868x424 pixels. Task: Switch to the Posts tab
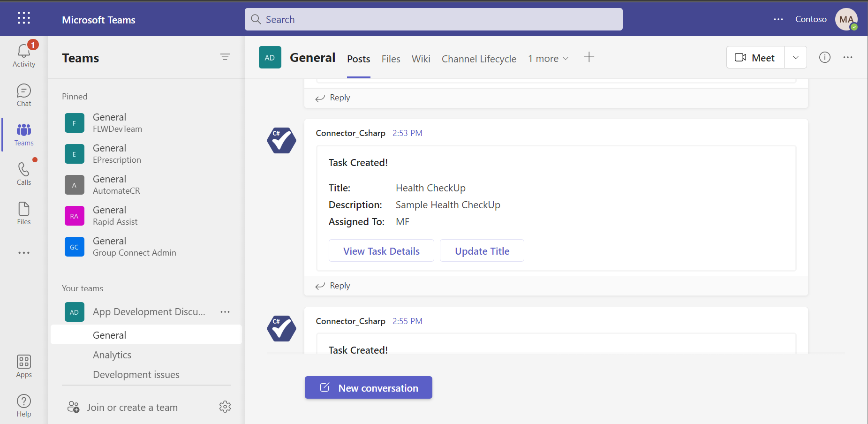[359, 59]
